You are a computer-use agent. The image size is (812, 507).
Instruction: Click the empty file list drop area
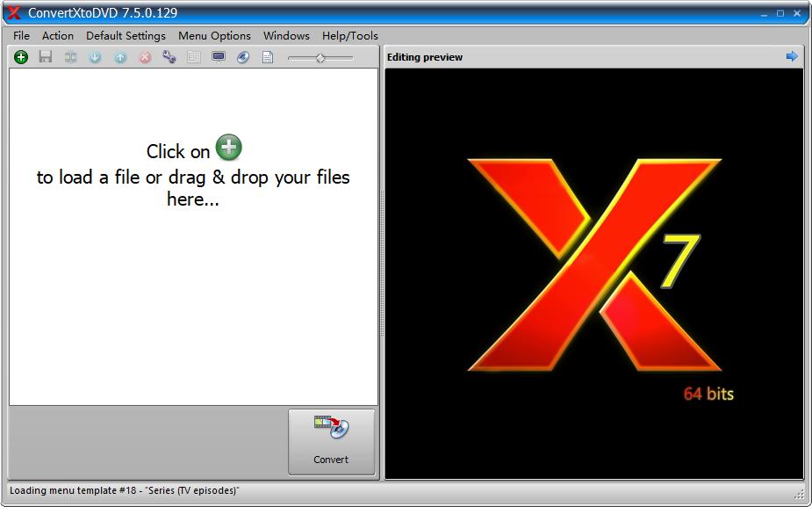193,264
